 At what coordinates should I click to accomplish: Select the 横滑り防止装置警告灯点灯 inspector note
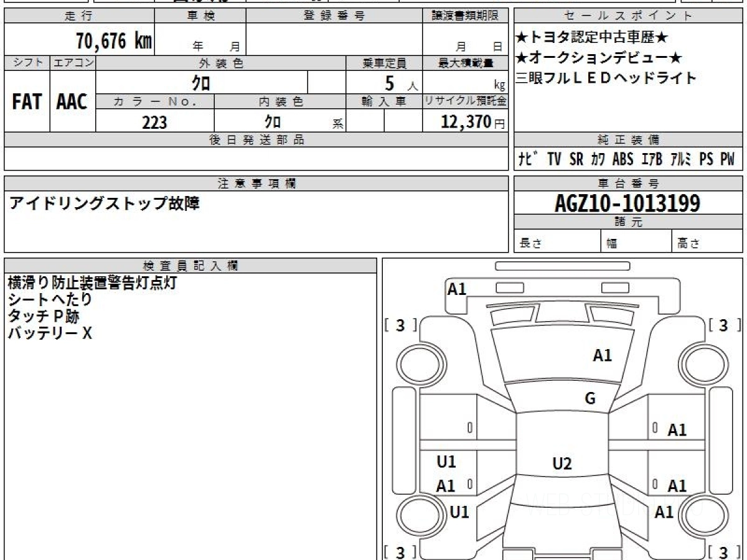click(92, 282)
